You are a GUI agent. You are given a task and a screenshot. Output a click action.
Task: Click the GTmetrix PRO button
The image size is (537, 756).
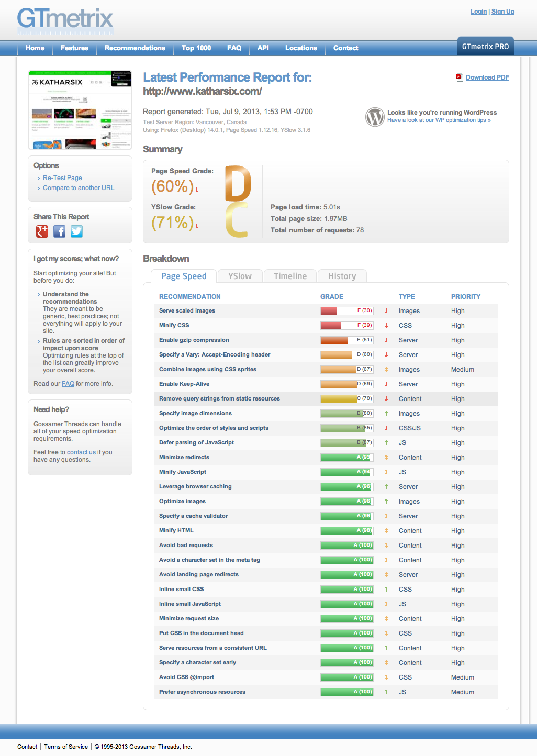pos(486,47)
